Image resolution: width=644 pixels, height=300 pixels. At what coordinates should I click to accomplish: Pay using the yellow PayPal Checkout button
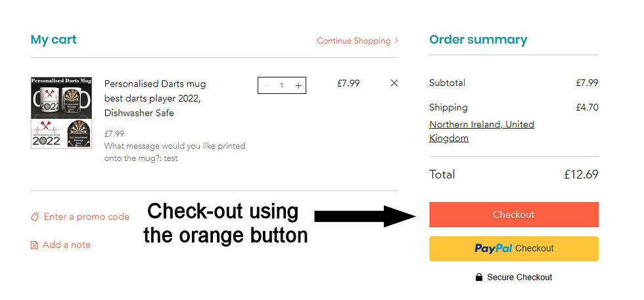coord(514,249)
